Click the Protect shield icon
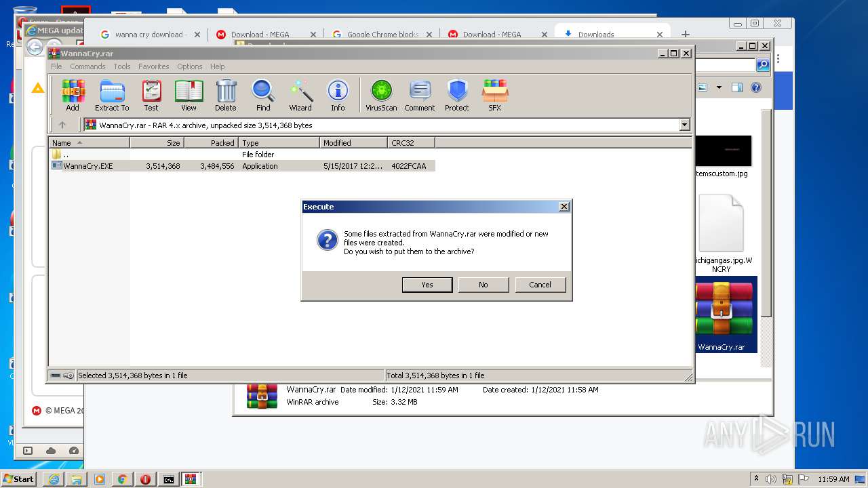868x488 pixels. (457, 95)
